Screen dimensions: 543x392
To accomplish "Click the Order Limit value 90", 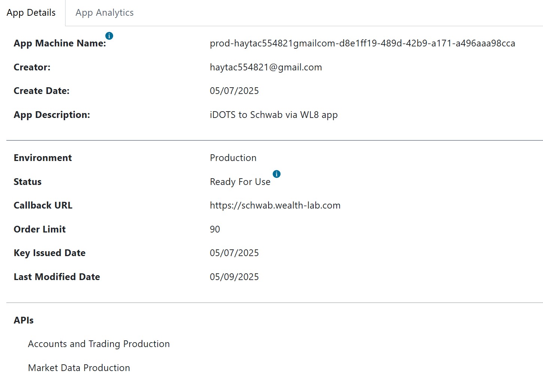I will (215, 230).
